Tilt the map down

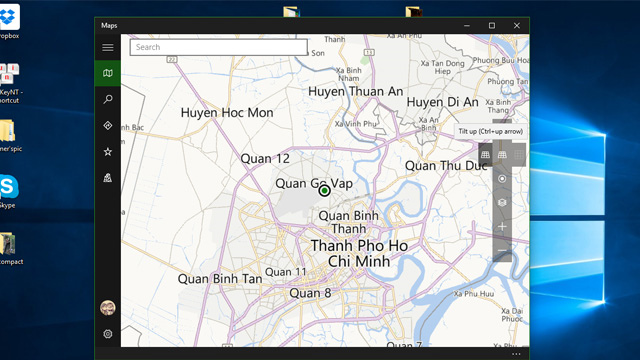(x=519, y=155)
